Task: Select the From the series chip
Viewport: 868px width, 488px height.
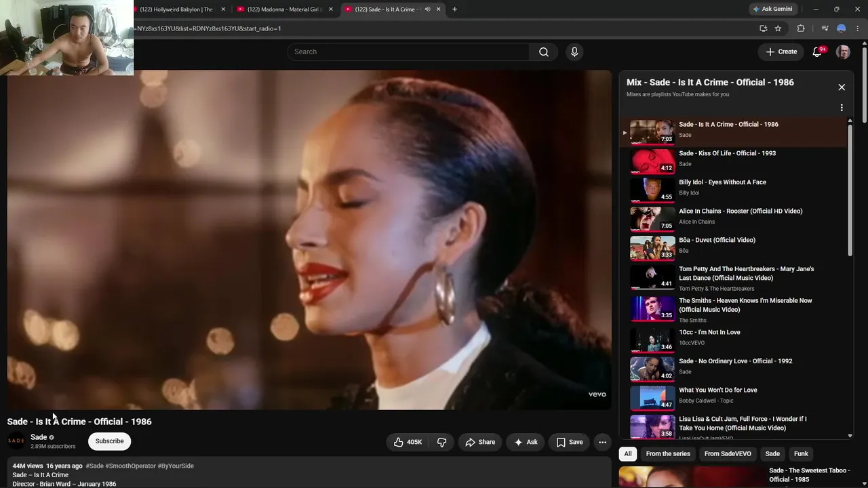Action: pyautogui.click(x=668, y=454)
